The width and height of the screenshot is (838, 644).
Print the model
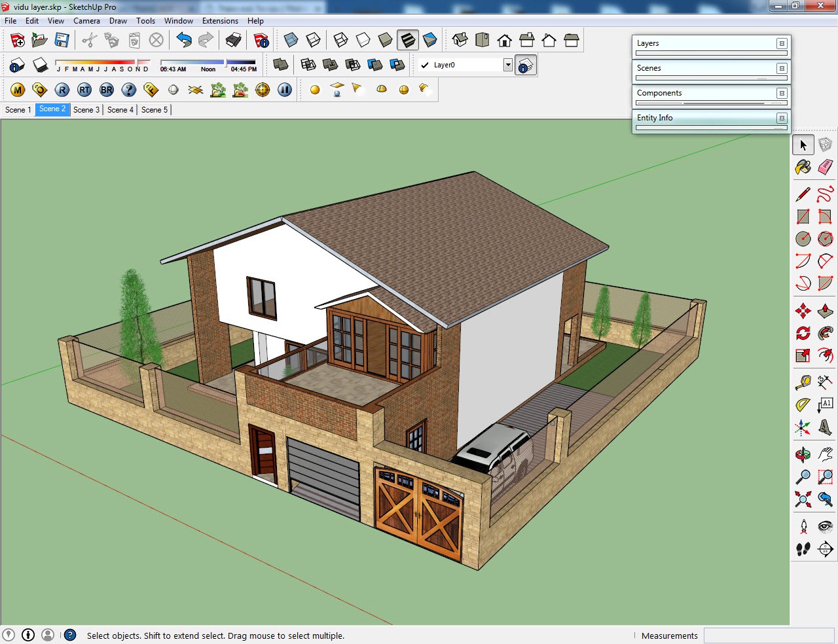coord(233,41)
